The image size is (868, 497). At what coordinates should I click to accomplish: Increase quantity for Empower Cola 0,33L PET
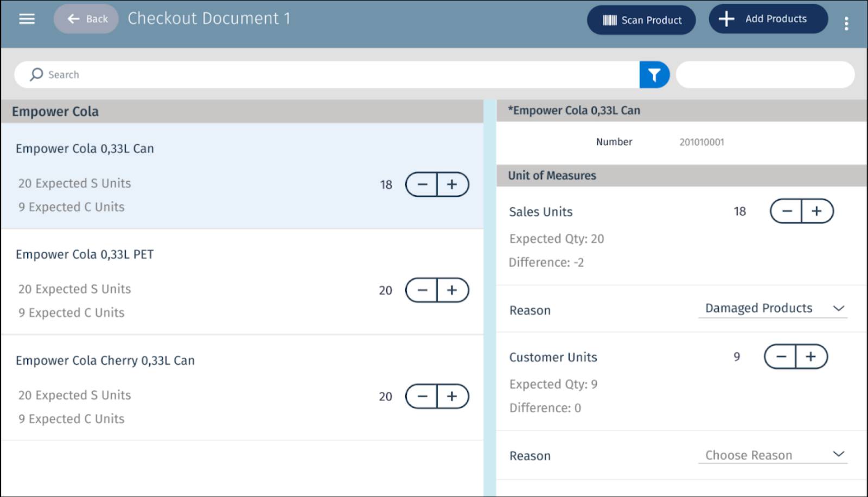click(x=452, y=290)
